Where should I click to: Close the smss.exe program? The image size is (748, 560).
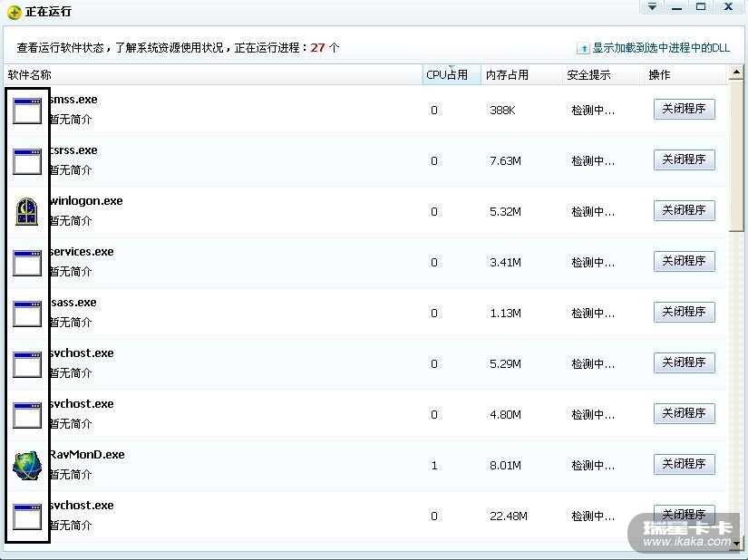(684, 109)
